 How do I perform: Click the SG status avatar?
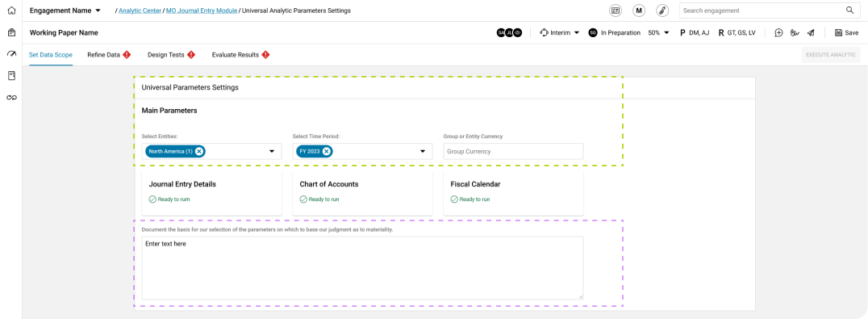[593, 32]
